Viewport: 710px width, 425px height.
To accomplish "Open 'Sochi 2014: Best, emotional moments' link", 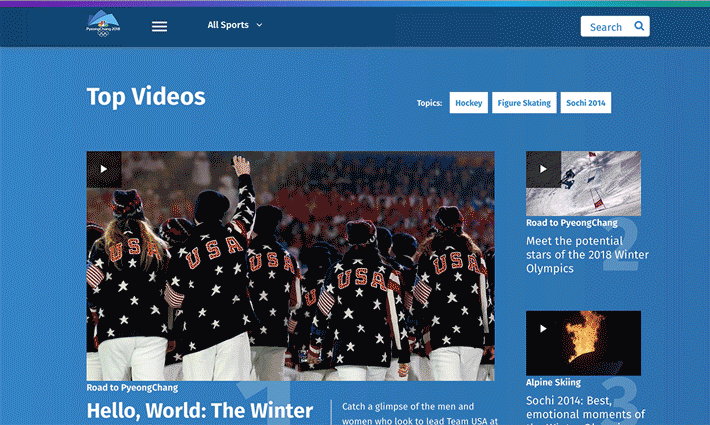I will (x=585, y=410).
